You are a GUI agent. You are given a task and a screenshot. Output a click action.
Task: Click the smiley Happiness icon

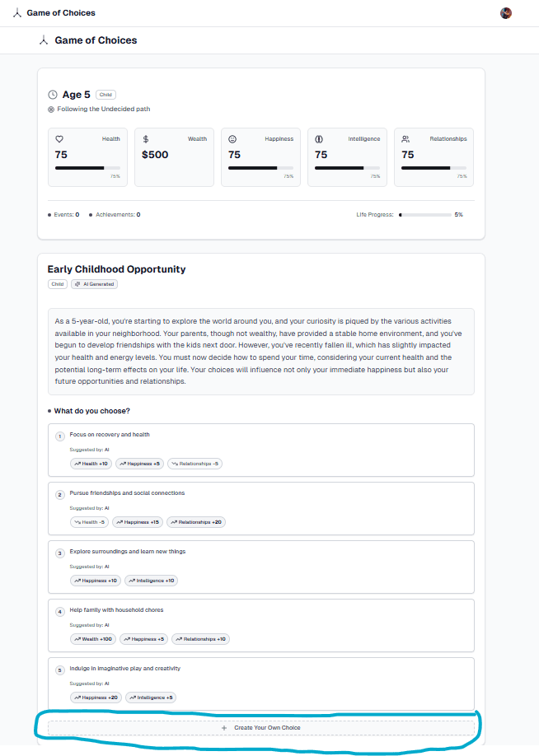pos(232,139)
